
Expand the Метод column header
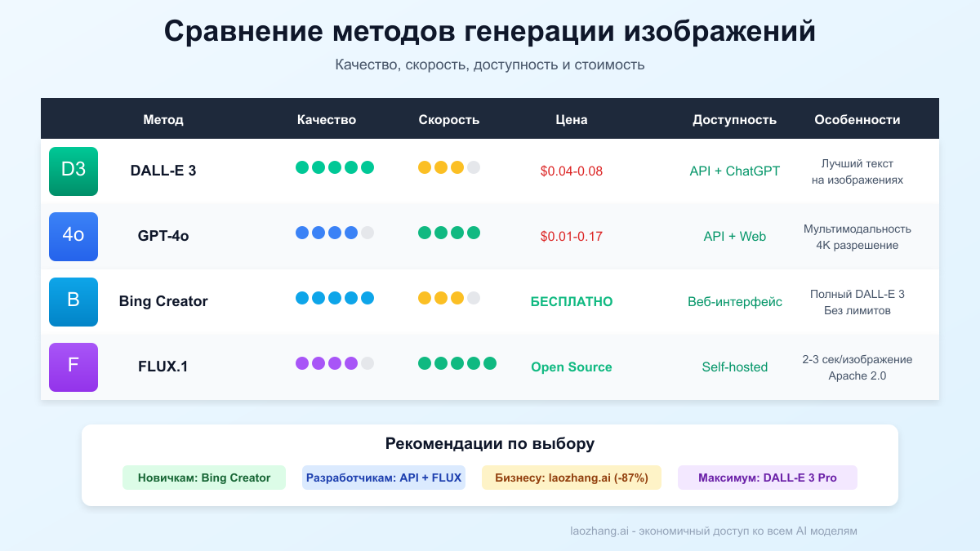[x=163, y=119]
